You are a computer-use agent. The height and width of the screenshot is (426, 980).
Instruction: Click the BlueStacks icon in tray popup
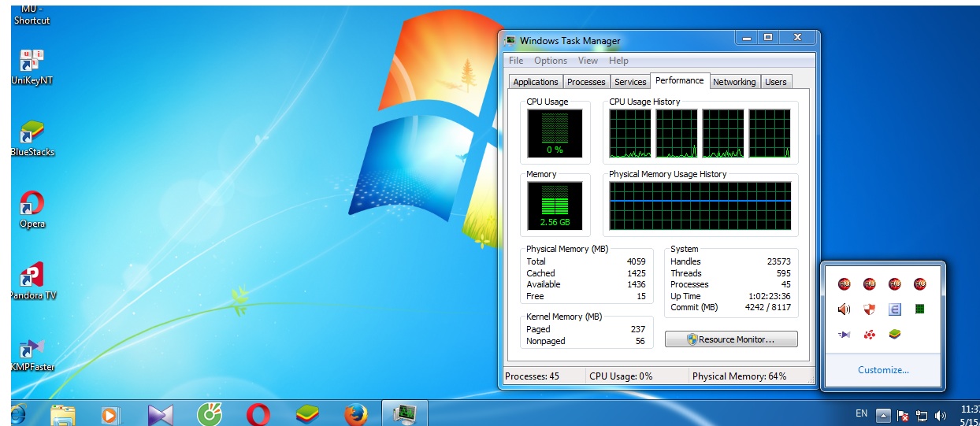tap(894, 335)
